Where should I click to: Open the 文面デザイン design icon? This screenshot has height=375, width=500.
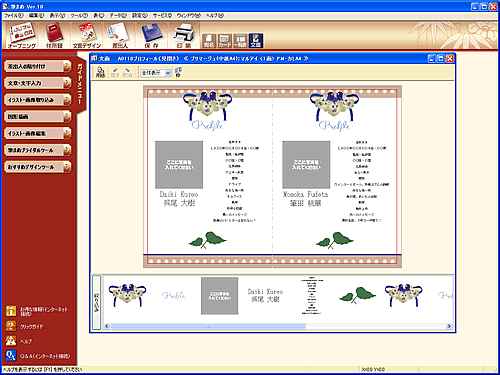click(x=87, y=35)
